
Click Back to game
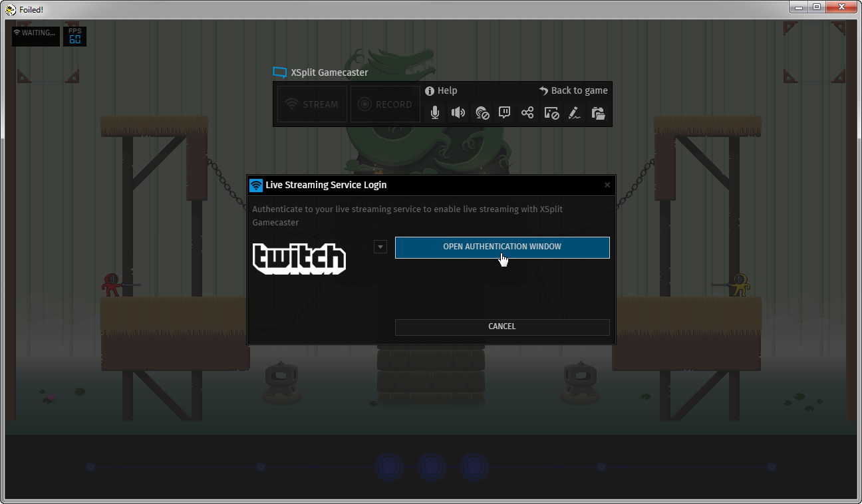pyautogui.click(x=573, y=90)
